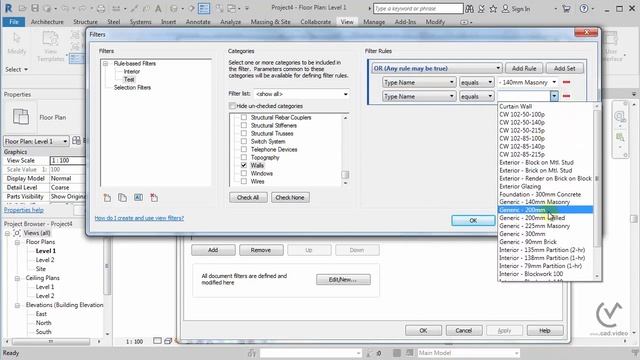Open the How do I create and use view filters link
Image resolution: width=640 pixels, height=360 pixels.
pyautogui.click(x=139, y=218)
